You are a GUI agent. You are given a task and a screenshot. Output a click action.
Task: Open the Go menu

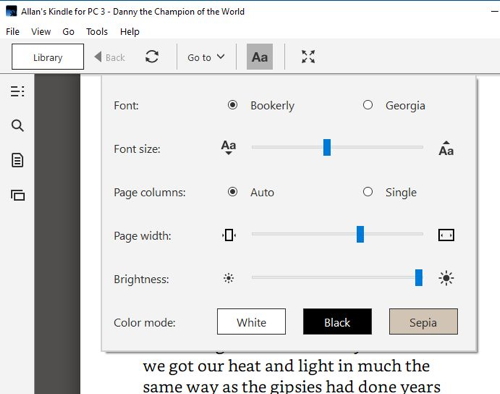68,32
